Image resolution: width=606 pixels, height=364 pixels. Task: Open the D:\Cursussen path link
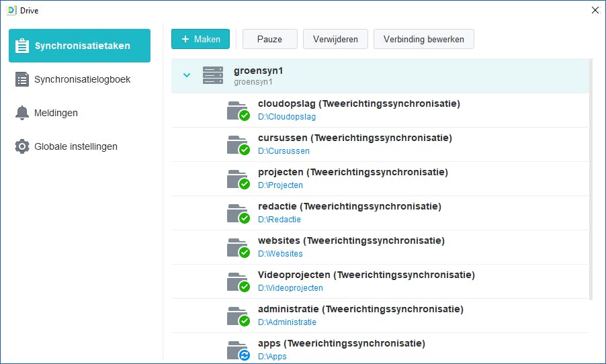click(x=284, y=151)
